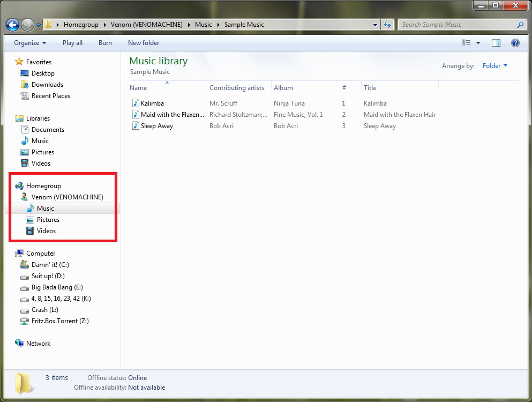This screenshot has width=532, height=402.
Task: Open Recent Places under Favorites
Action: 51,96
